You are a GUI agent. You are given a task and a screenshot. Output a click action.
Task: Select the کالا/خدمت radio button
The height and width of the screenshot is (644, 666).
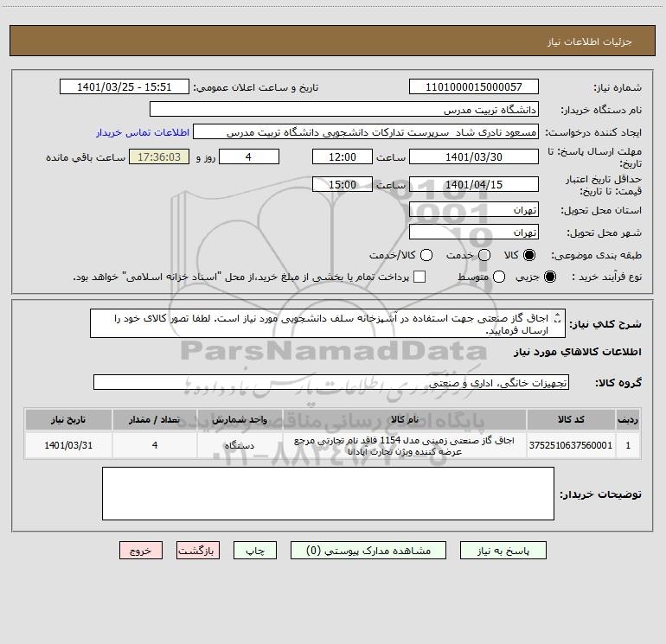coord(426,255)
